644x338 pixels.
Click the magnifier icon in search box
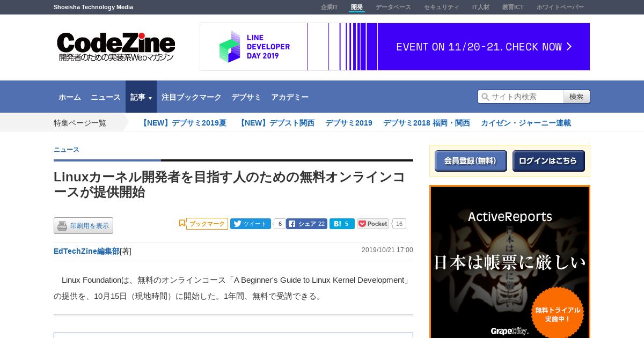coord(485,97)
